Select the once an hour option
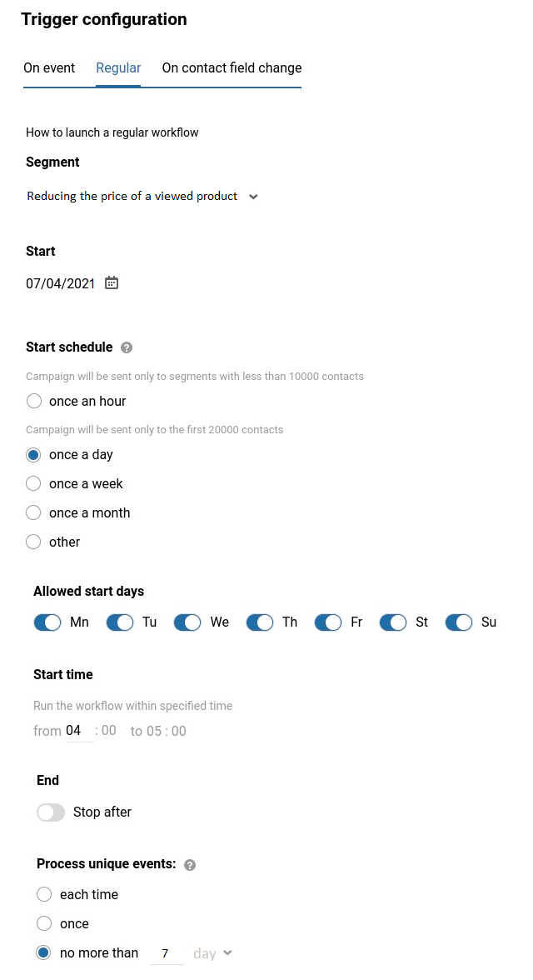 (x=34, y=402)
